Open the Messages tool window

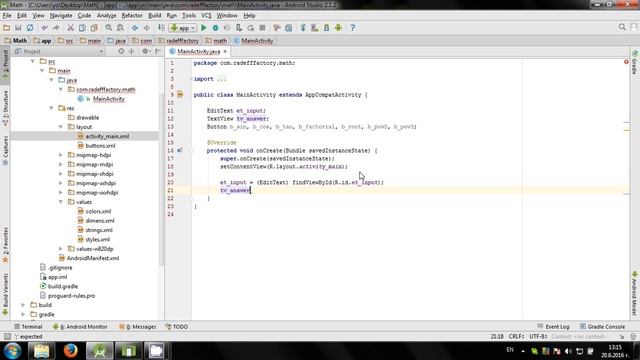pyautogui.click(x=138, y=327)
